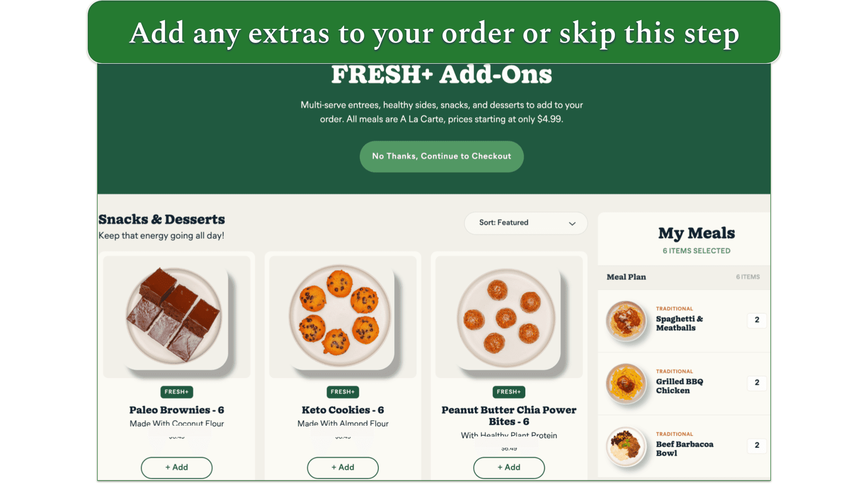Click the Keto Cookies product photo
Viewport: 868px width, 488px height.
coord(343,316)
